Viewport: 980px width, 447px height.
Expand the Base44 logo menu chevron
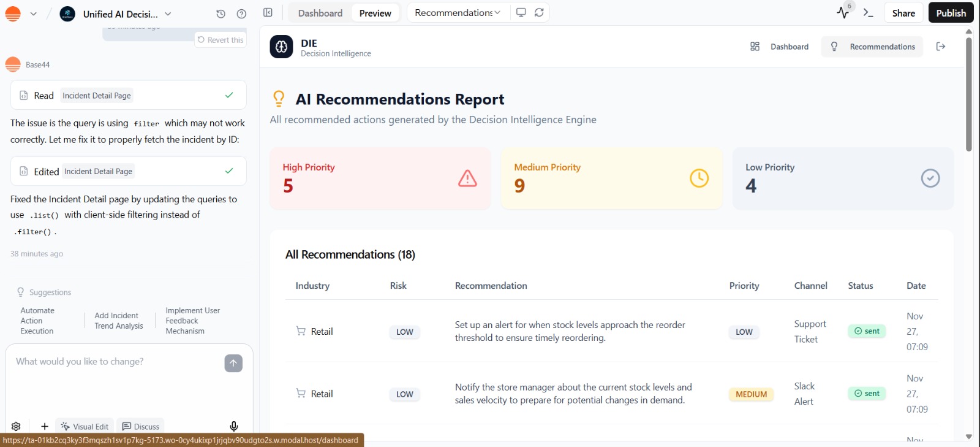click(33, 13)
